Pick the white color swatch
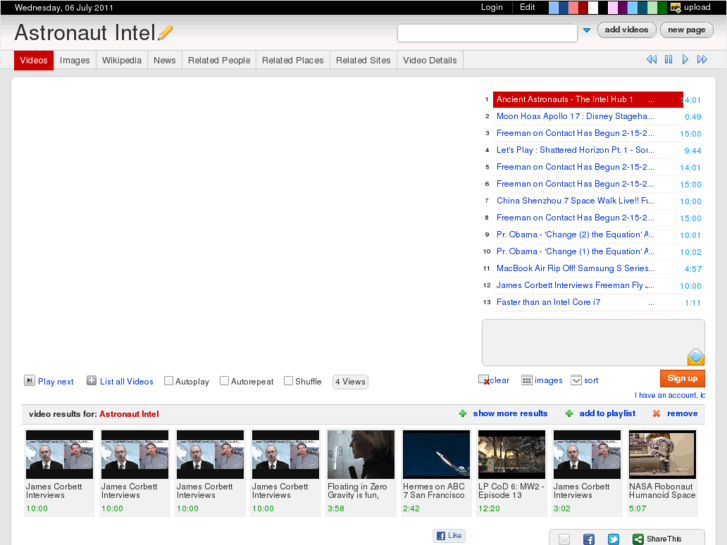This screenshot has width=727, height=545. [x=593, y=8]
